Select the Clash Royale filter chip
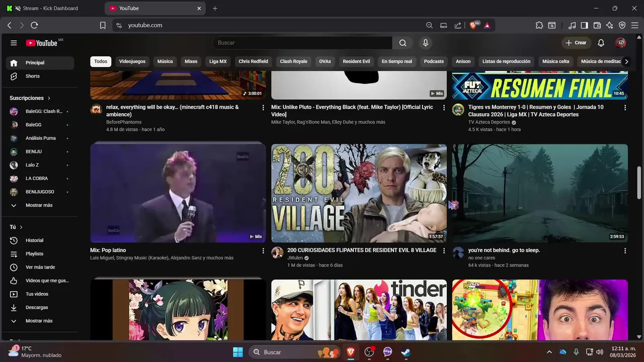 [293, 61]
